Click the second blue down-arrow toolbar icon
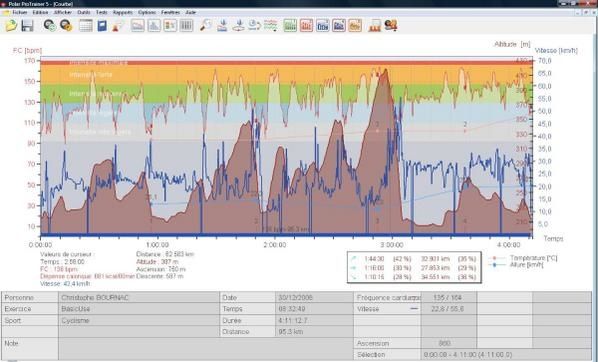598x362 pixels. 238,26
